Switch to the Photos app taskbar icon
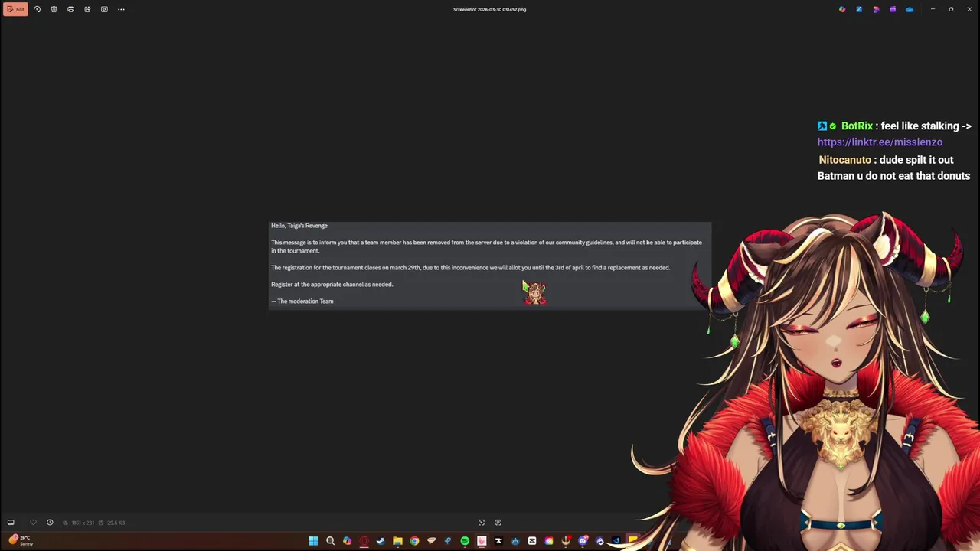The height and width of the screenshot is (551, 980). pos(482,541)
